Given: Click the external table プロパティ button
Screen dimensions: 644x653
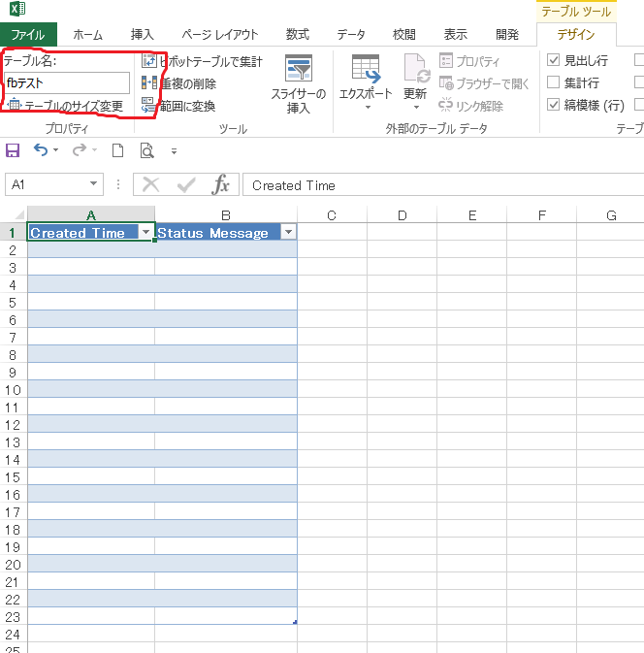Looking at the screenshot, I should [469, 61].
